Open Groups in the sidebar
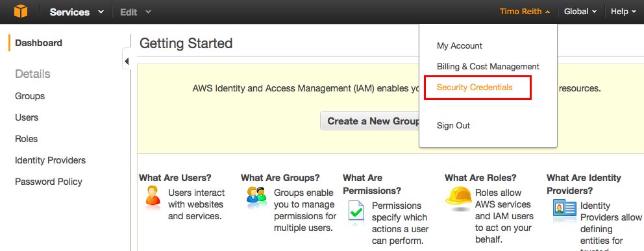 click(30, 96)
